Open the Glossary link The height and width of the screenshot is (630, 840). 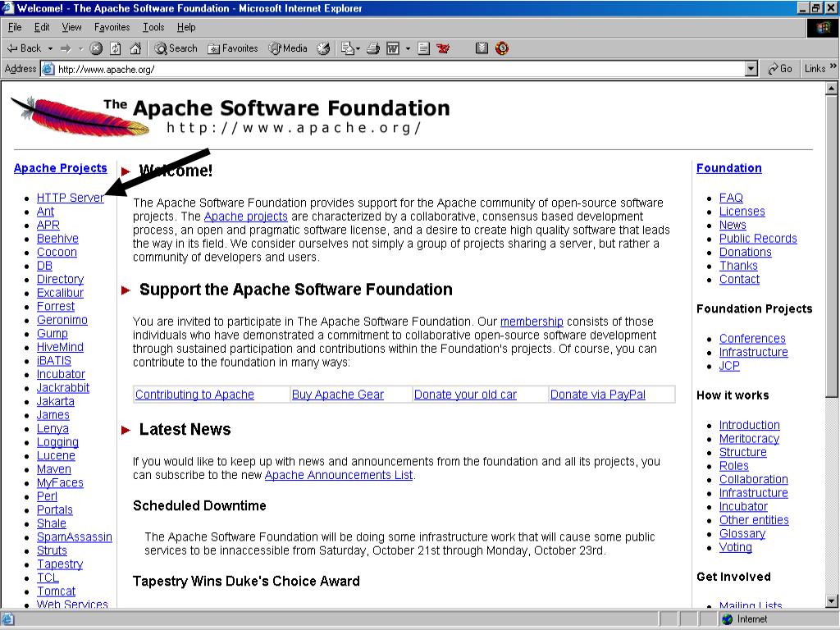pos(742,533)
